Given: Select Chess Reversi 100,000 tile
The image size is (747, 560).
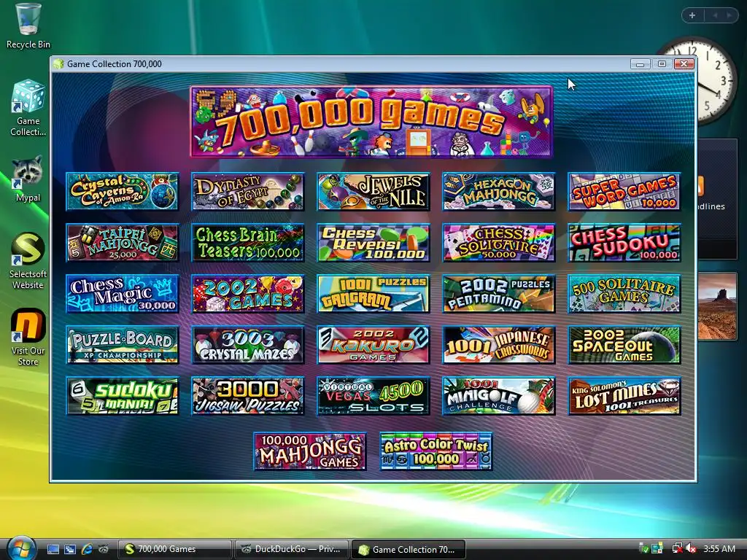Looking at the screenshot, I should point(373,243).
